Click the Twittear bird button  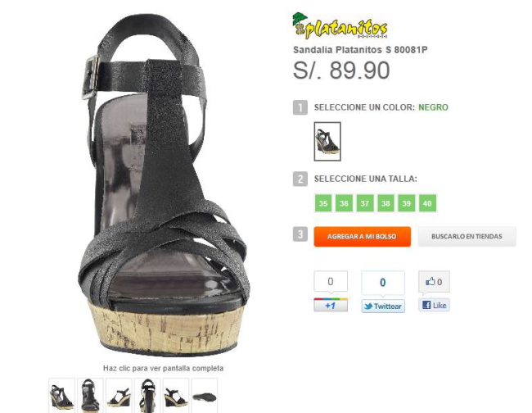383,306
